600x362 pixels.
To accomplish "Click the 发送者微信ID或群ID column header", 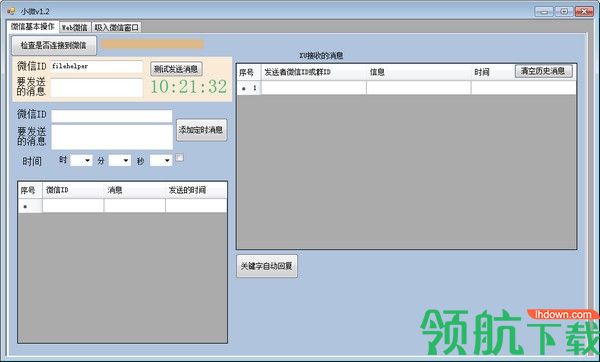I will (x=314, y=72).
